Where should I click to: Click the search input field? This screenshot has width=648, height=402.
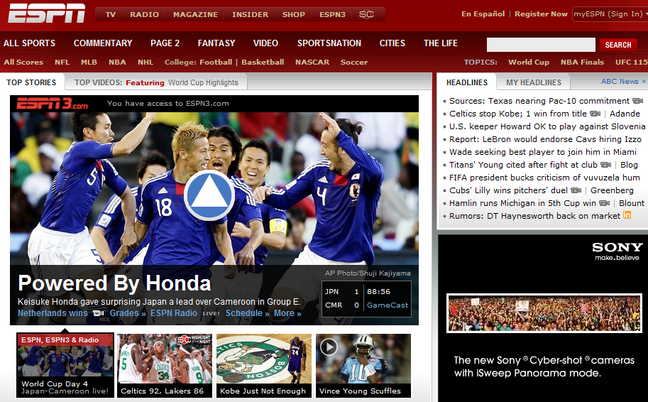[x=541, y=45]
